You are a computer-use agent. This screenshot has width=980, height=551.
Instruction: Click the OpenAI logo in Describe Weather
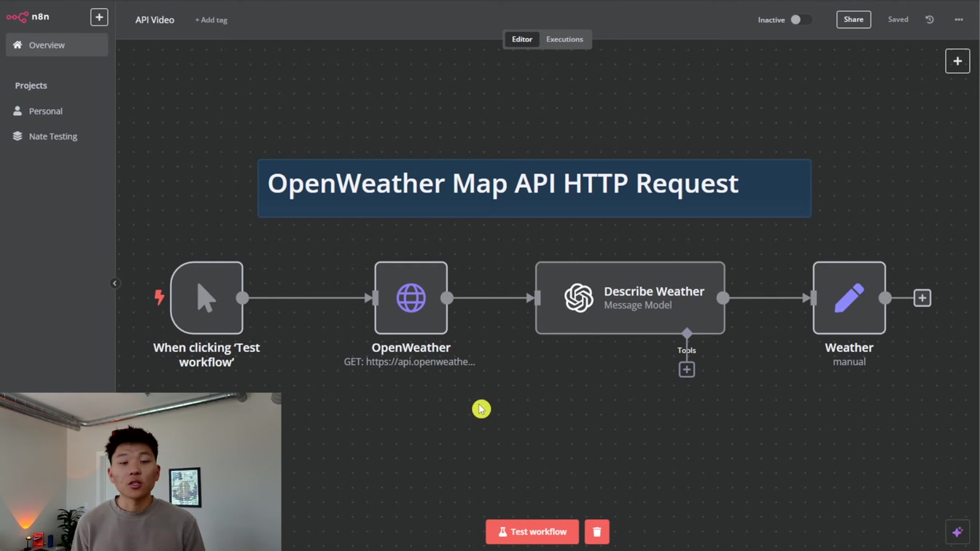click(x=579, y=298)
